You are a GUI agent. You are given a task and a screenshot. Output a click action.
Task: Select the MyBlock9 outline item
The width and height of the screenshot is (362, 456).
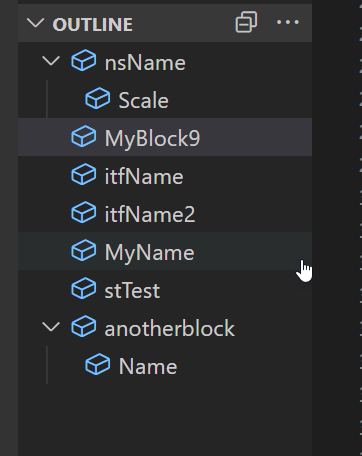click(165, 137)
